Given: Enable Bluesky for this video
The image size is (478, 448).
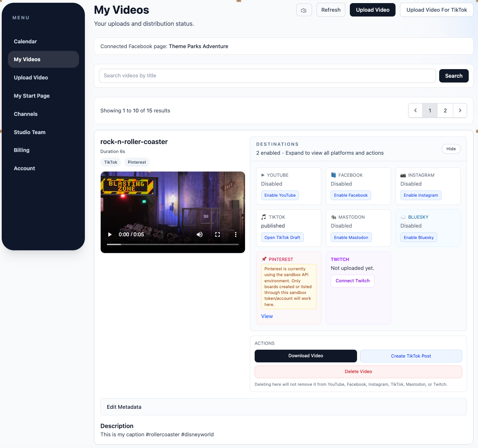Looking at the screenshot, I should click(418, 237).
